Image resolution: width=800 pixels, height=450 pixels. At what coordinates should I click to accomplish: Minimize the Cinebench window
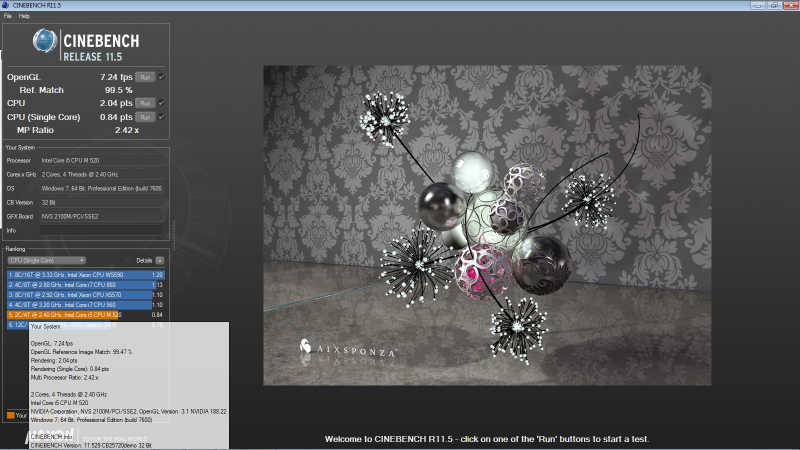pos(758,5)
